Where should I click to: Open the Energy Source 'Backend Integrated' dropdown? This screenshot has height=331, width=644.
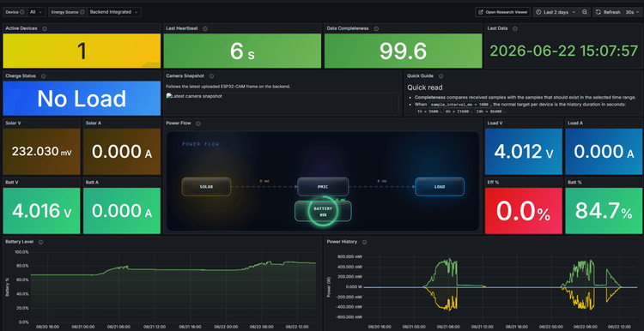pyautogui.click(x=114, y=12)
